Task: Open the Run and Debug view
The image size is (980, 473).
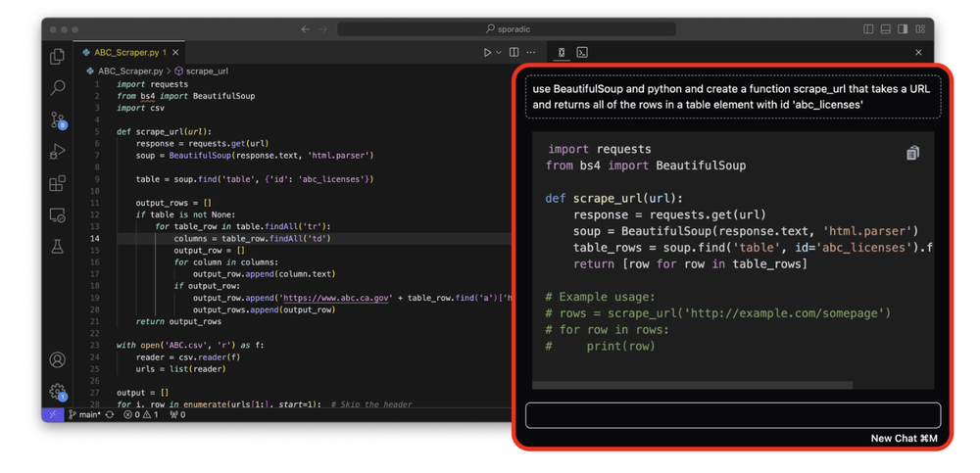Action: click(57, 151)
